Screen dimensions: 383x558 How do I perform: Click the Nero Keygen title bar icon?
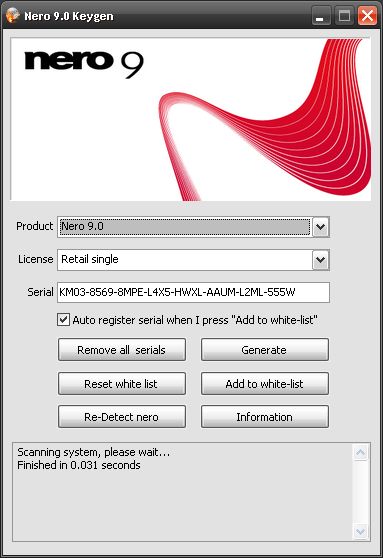(12, 16)
